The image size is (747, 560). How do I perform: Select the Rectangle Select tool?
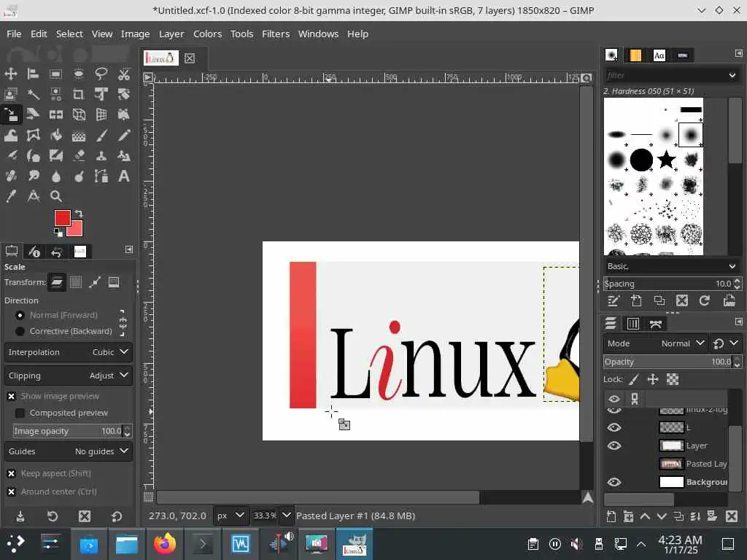55,74
